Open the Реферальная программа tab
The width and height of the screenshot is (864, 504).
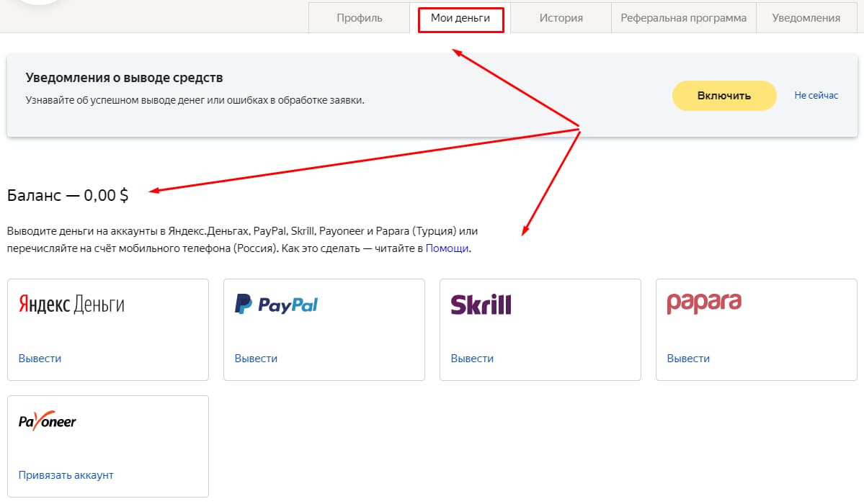tap(683, 18)
